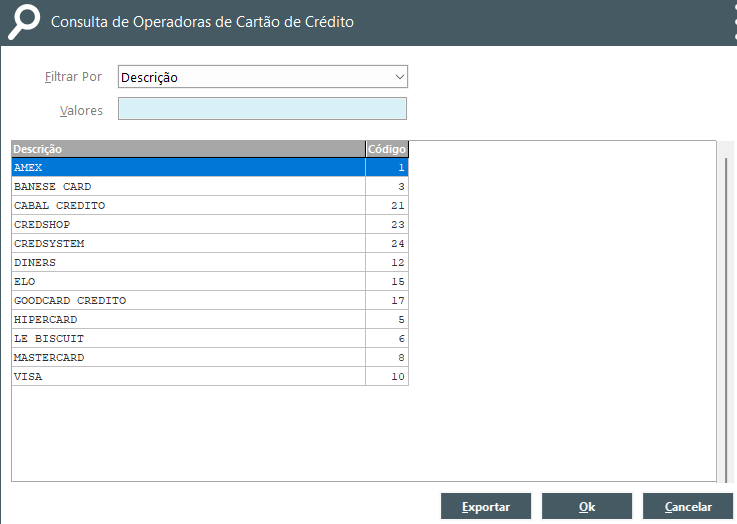The image size is (737, 524).
Task: Choose the CREDSHOP entry
Action: (210, 225)
